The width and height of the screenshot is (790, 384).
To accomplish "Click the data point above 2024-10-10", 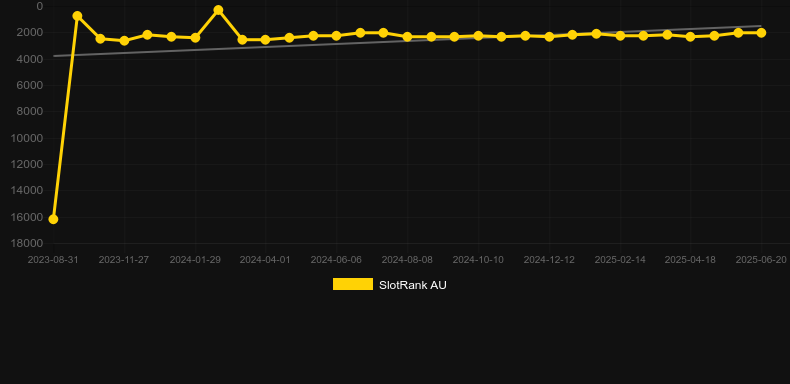I will 478,36.
